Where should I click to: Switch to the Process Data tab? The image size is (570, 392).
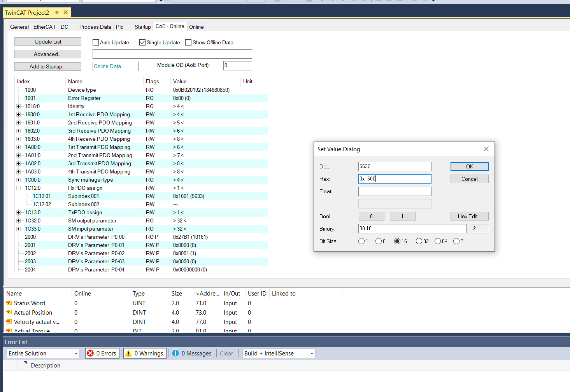tap(95, 27)
